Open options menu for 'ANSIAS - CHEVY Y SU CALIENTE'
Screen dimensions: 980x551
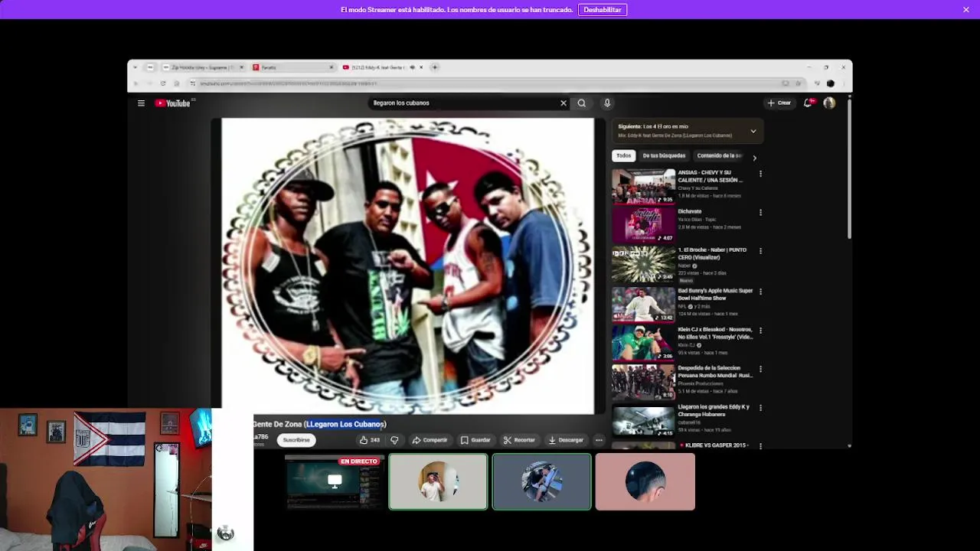[760, 174]
